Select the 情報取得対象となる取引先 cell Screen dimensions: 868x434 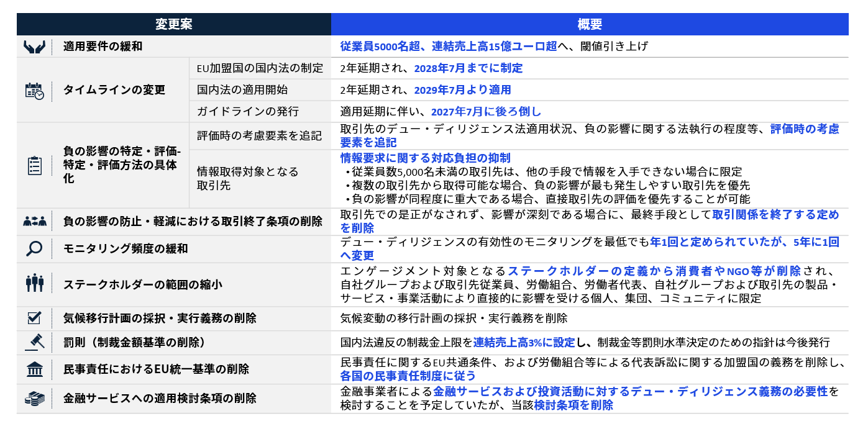click(248, 178)
